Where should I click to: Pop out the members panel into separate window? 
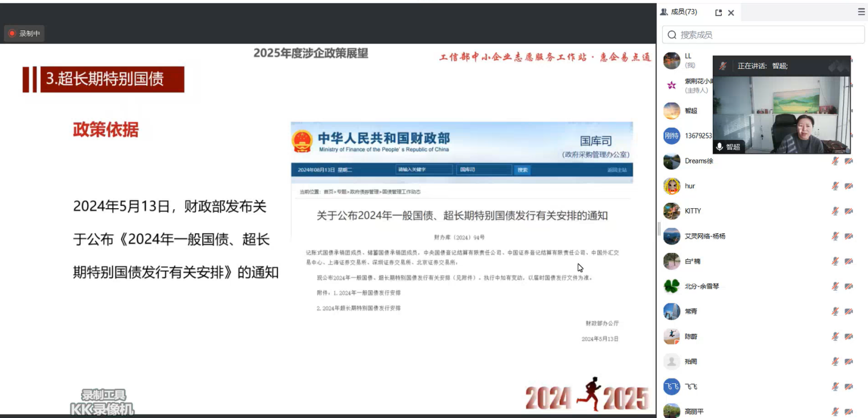click(718, 12)
